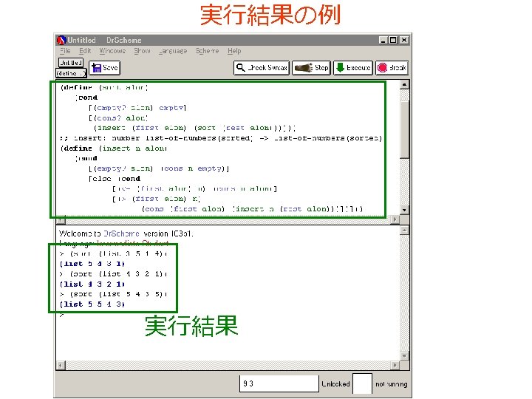Click the result "(list 5 4 3 1)"
This screenshot has height=399, width=532.
click(92, 264)
